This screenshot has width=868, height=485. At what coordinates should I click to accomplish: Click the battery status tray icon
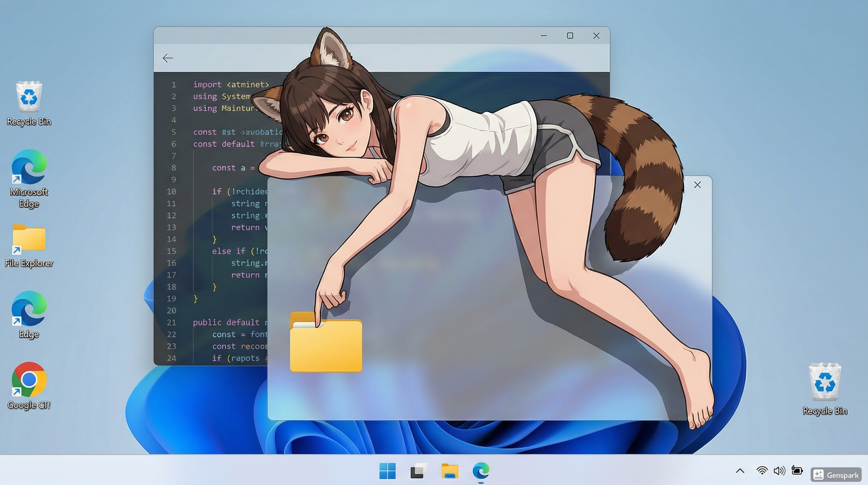click(797, 471)
